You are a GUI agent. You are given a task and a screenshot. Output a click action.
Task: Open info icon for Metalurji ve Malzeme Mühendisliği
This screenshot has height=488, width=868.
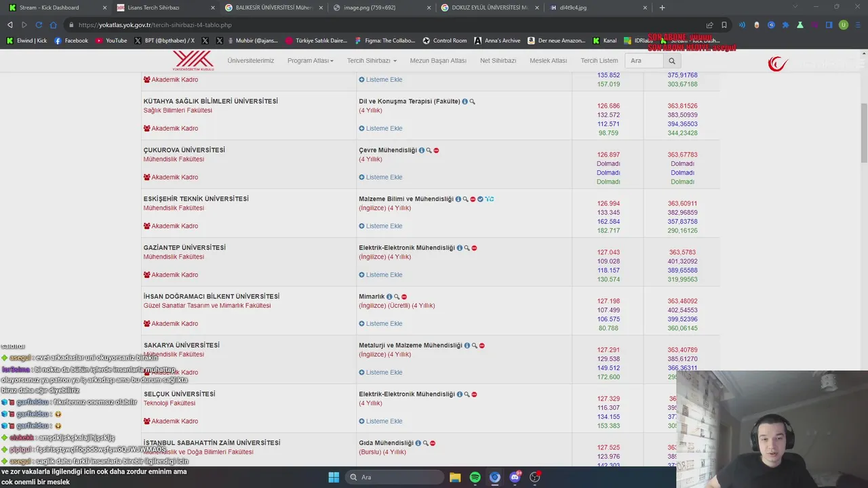pos(467,346)
